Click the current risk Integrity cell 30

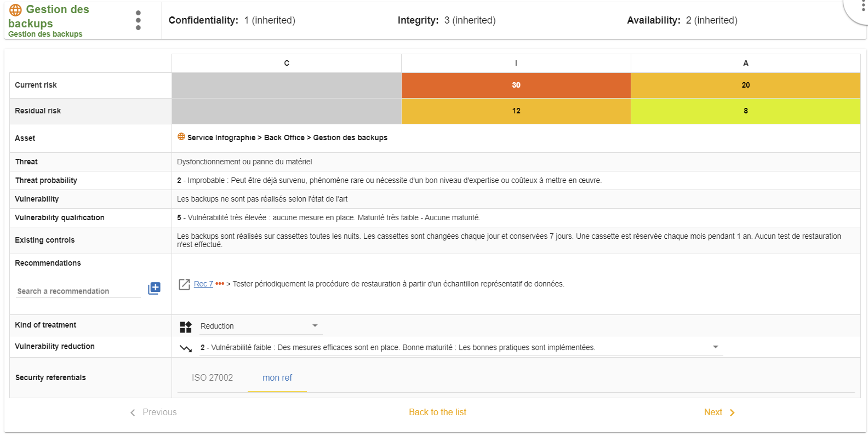pyautogui.click(x=516, y=85)
